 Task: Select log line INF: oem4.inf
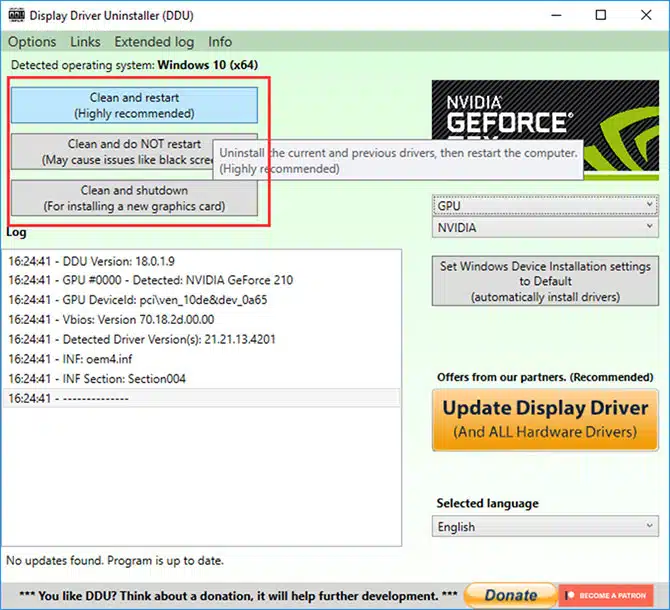tap(202, 359)
